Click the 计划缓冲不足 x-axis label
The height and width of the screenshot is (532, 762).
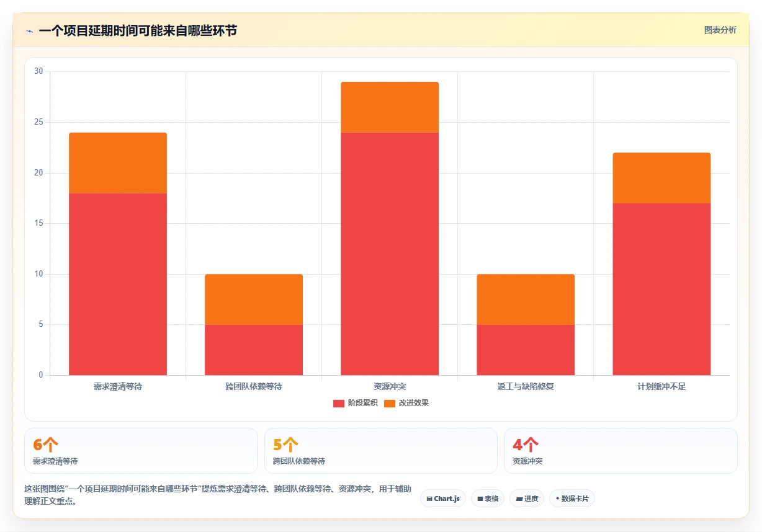point(661,386)
